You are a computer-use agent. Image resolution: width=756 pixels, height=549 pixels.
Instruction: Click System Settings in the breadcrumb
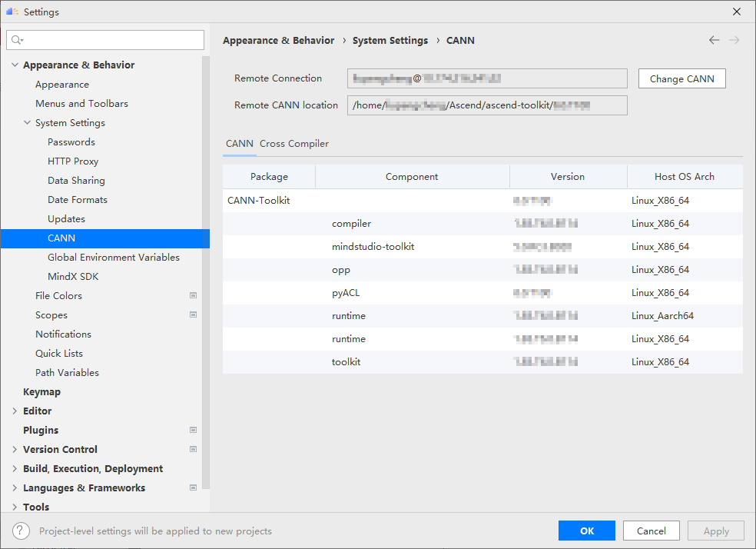point(390,41)
